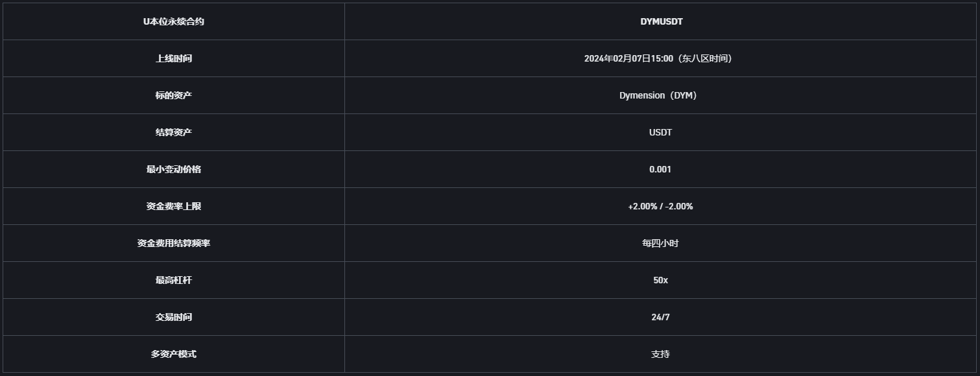Click the 资金费用结算频率 row label

click(x=174, y=243)
